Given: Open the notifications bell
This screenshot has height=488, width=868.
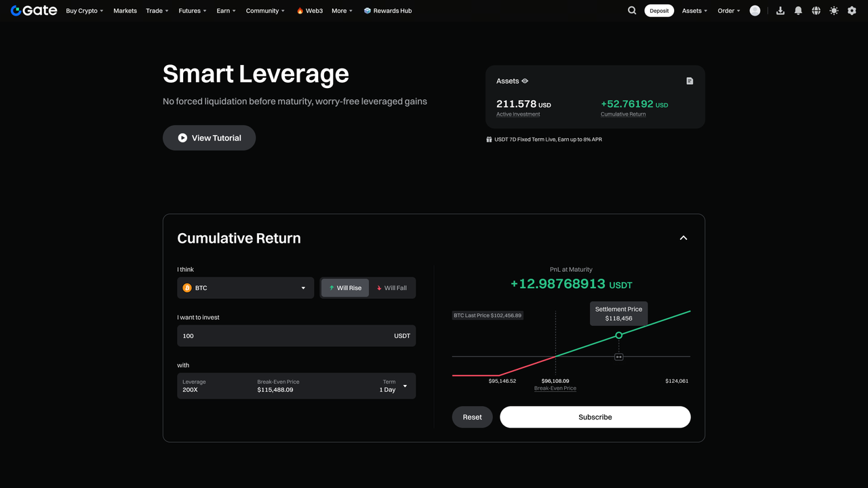Looking at the screenshot, I should pyautogui.click(x=798, y=11).
